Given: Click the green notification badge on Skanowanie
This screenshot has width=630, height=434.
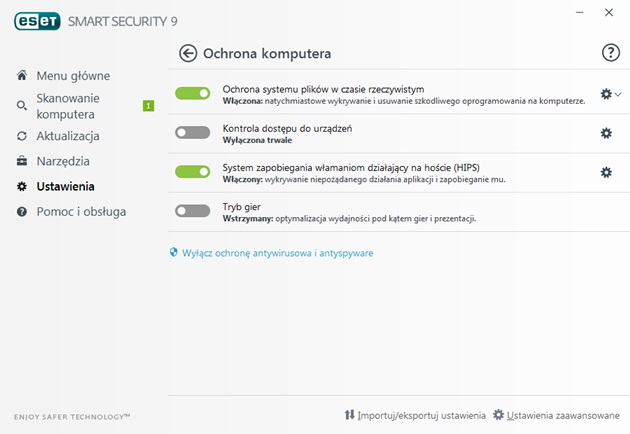Looking at the screenshot, I should click(x=148, y=106).
